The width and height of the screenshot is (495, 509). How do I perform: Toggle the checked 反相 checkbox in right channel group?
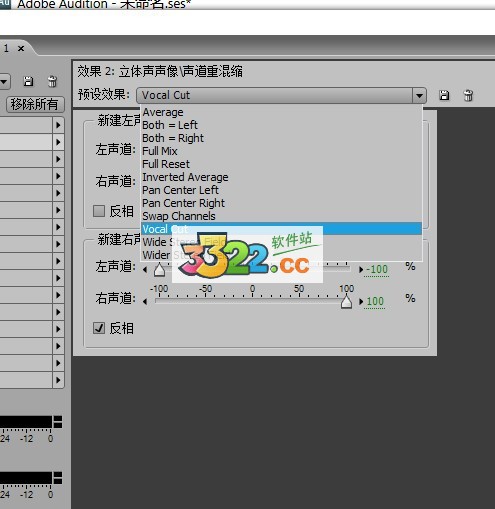point(99,328)
